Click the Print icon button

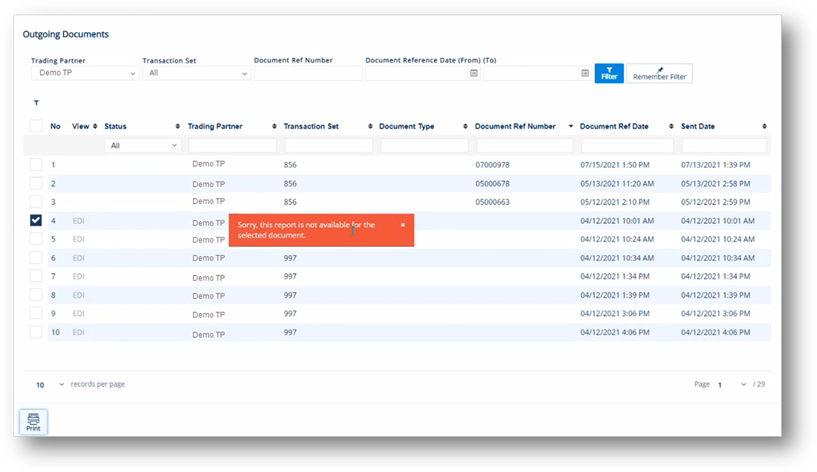pyautogui.click(x=33, y=421)
